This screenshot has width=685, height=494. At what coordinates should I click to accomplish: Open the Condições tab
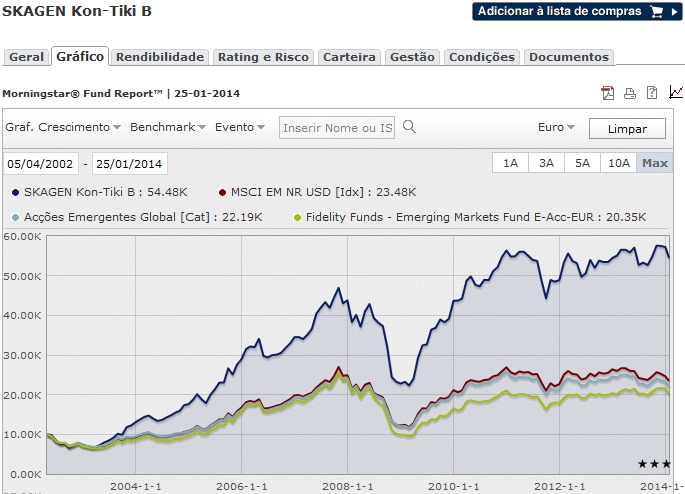coord(482,57)
